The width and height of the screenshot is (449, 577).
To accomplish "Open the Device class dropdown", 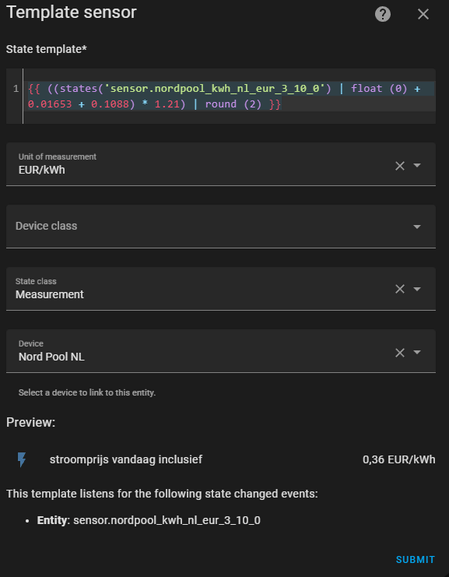I will point(221,226).
